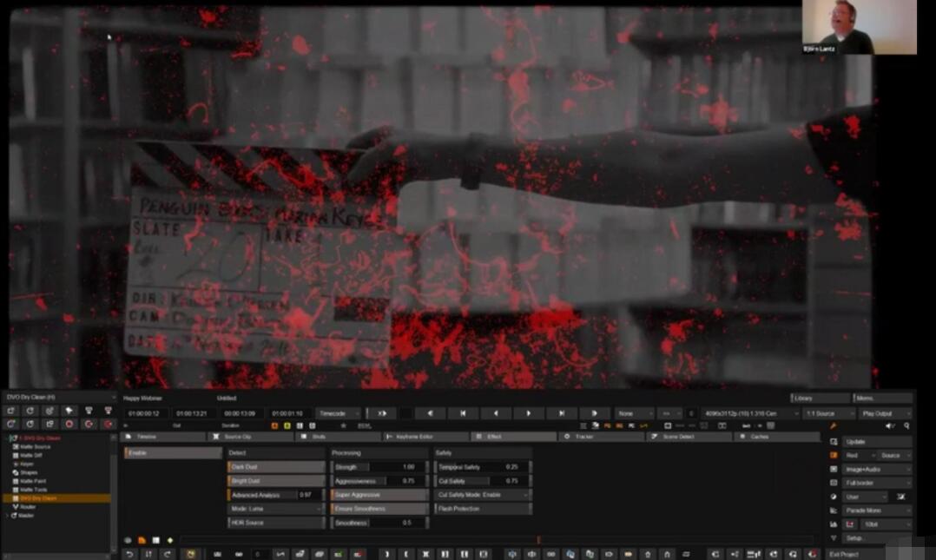Click the Setup... button

pyautogui.click(x=877, y=538)
